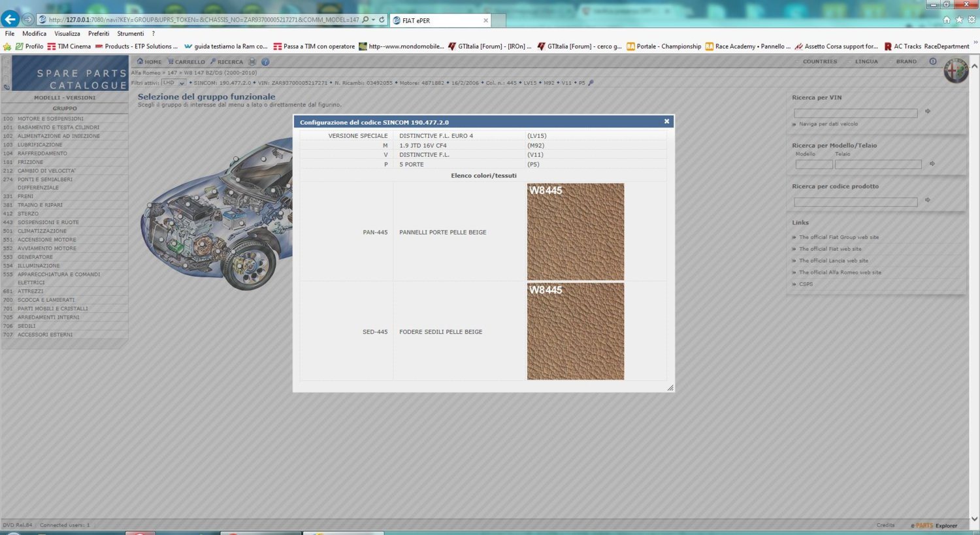This screenshot has height=535, width=980.
Task: Go forward with the browser forward arrow
Action: click(x=27, y=19)
